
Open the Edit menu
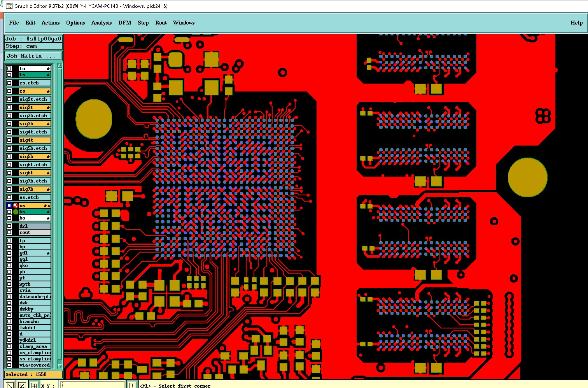tap(30, 23)
